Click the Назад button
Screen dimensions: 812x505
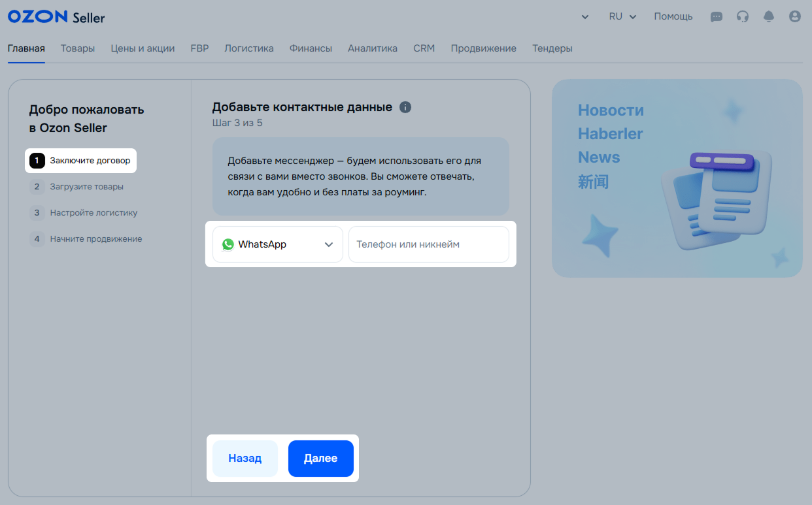(x=245, y=459)
